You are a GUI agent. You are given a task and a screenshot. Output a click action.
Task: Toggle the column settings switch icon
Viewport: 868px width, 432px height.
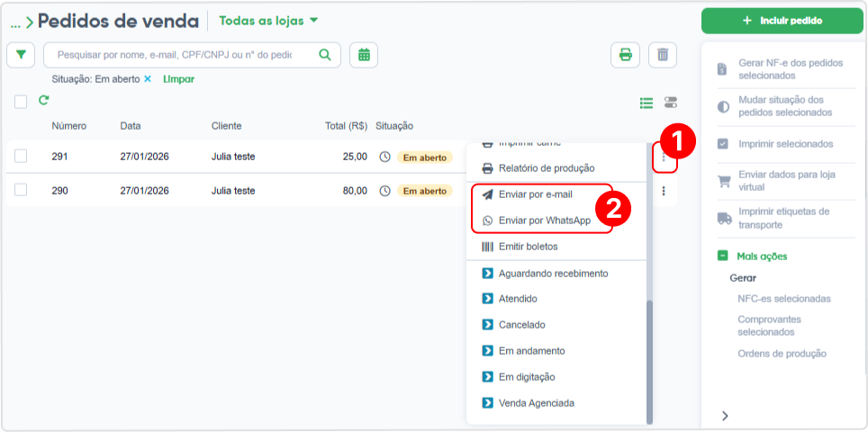tap(671, 103)
